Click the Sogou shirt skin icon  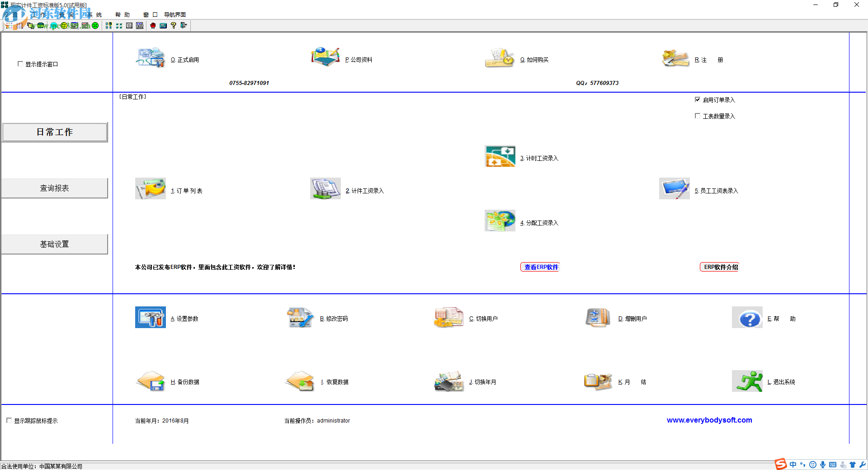(853, 465)
